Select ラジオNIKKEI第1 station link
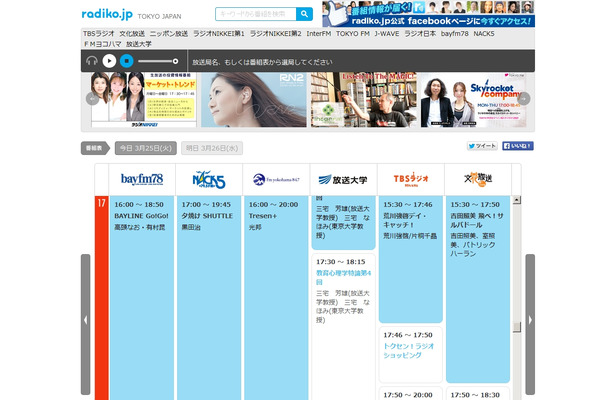 point(219,34)
